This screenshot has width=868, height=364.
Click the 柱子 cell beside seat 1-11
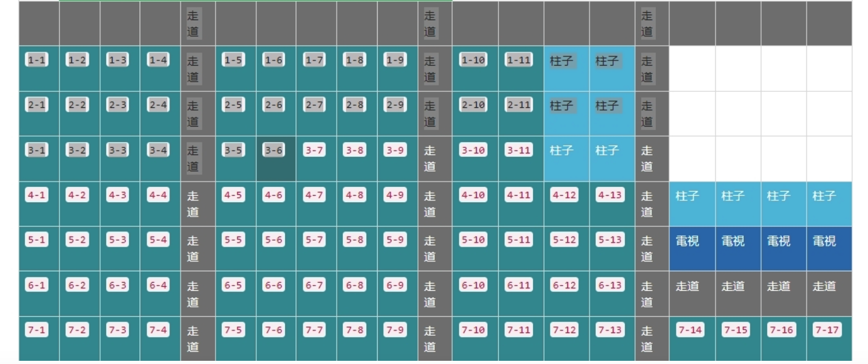(567, 69)
